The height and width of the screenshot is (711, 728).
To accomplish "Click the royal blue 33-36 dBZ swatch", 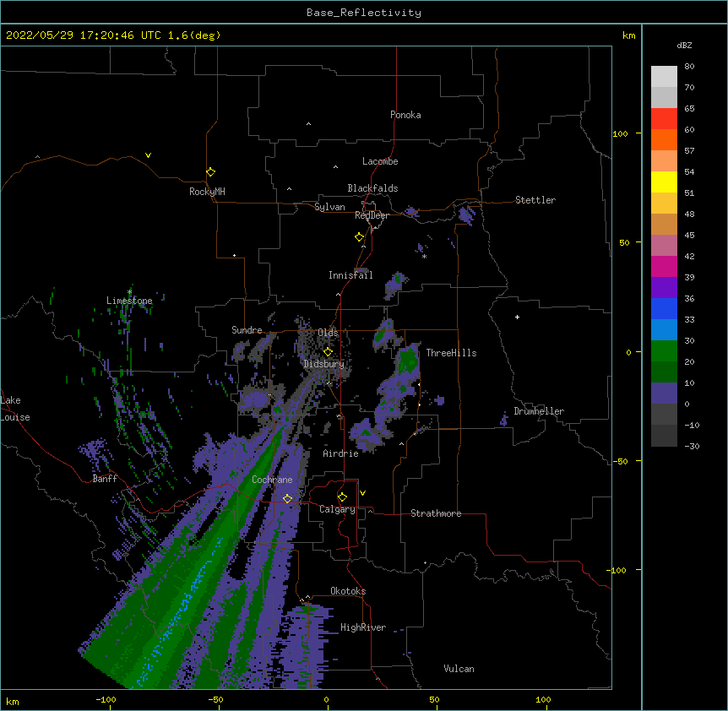I will tap(664, 308).
